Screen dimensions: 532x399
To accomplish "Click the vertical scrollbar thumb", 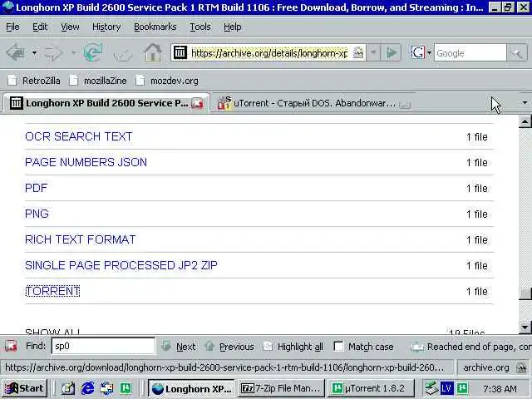I will (525, 293).
